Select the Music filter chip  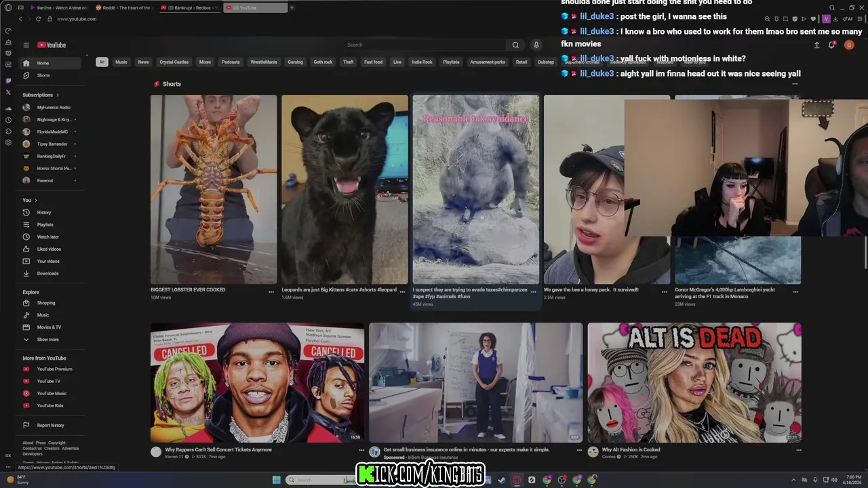click(x=121, y=62)
